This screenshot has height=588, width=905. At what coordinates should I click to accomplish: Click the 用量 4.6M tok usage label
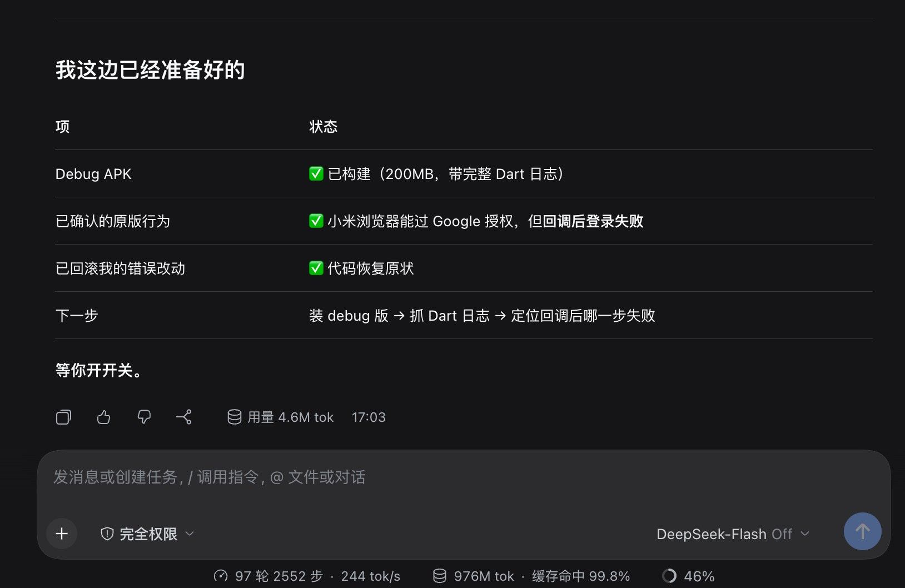click(280, 417)
